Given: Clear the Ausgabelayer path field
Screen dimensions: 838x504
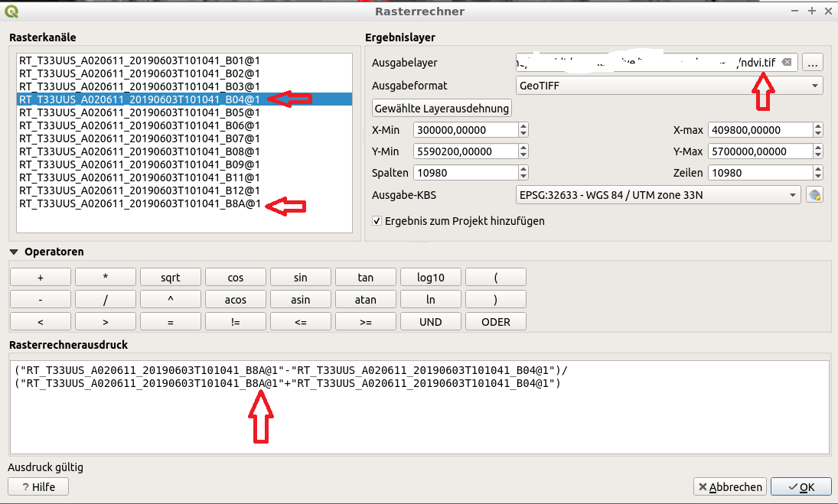Looking at the screenshot, I should pyautogui.click(x=787, y=63).
